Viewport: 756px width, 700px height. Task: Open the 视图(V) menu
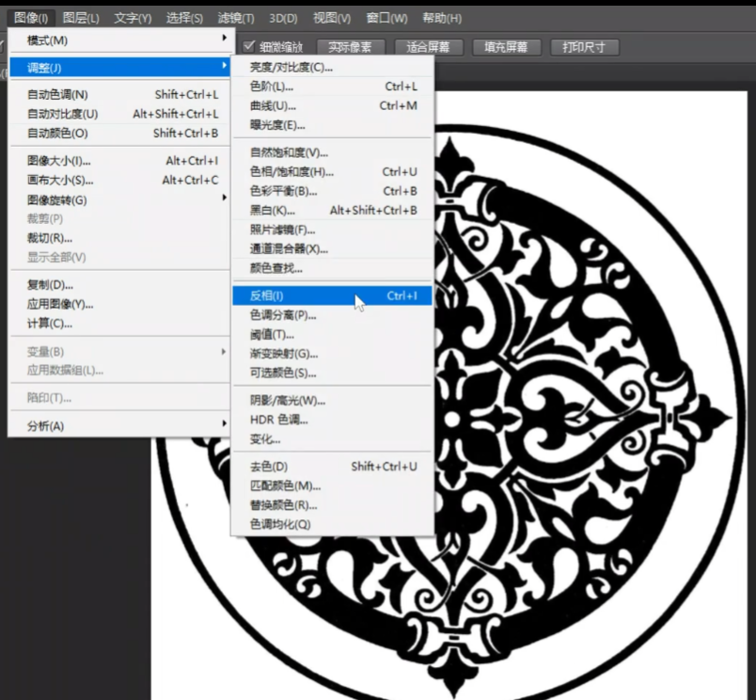tap(332, 18)
